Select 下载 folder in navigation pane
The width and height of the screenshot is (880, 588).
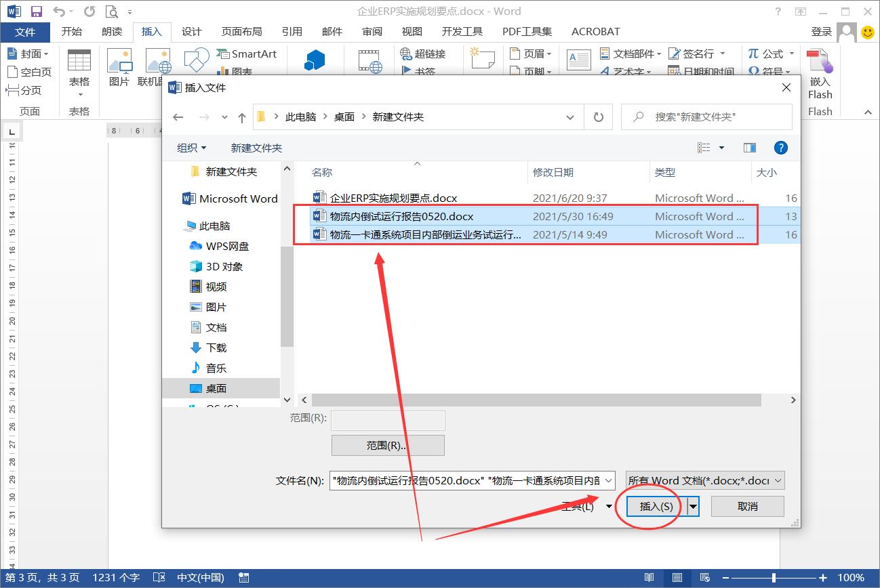pos(216,348)
